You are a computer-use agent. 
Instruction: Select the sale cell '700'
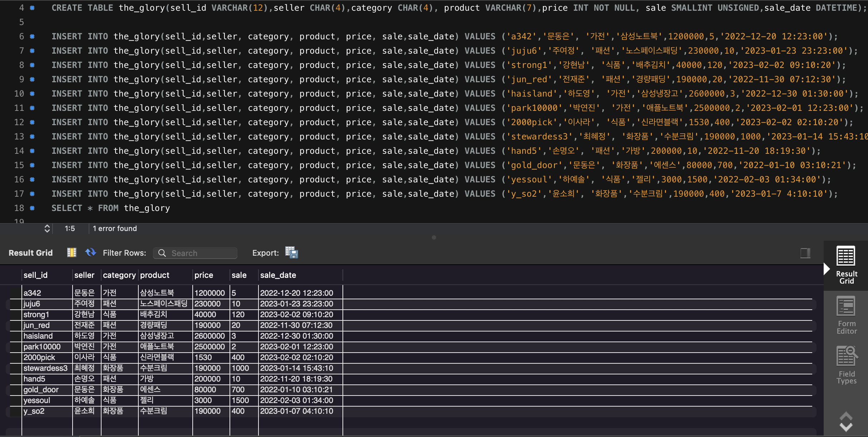(x=244, y=389)
